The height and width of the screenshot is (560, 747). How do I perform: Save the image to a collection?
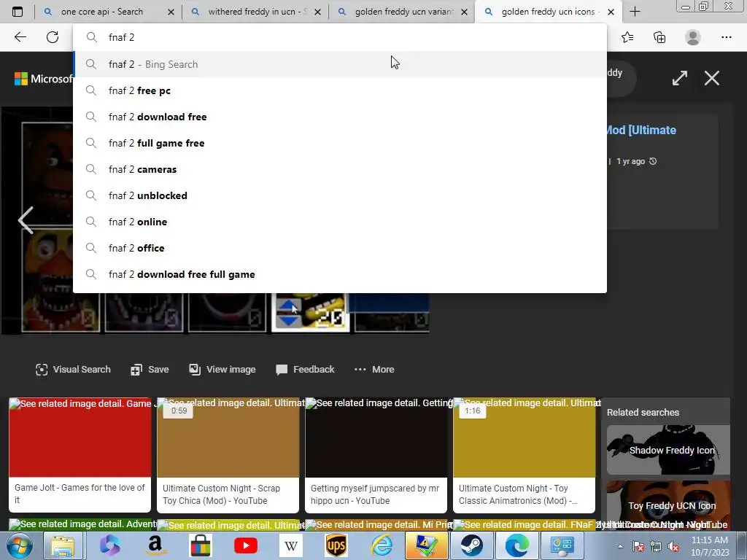click(x=150, y=370)
